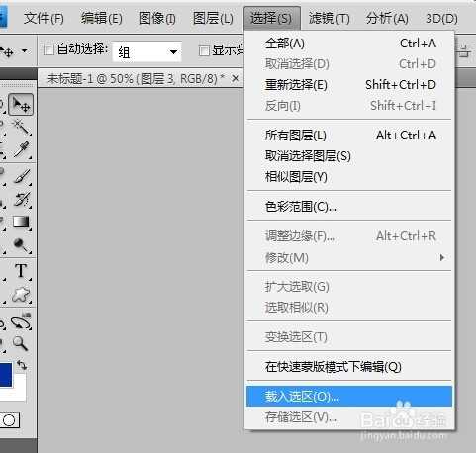This screenshot has height=453, width=476.
Task: Click the 调整边缘(F)... menu entry
Action: pos(349,236)
